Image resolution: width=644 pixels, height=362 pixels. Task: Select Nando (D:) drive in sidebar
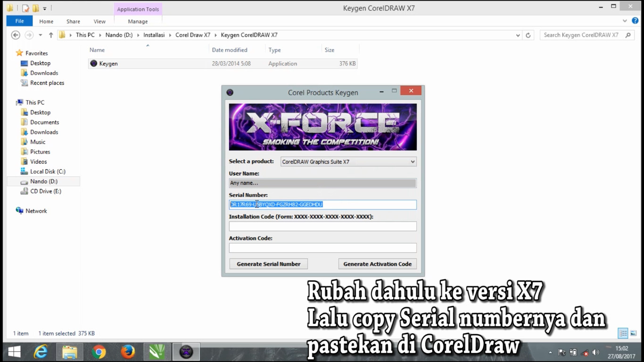(x=43, y=181)
